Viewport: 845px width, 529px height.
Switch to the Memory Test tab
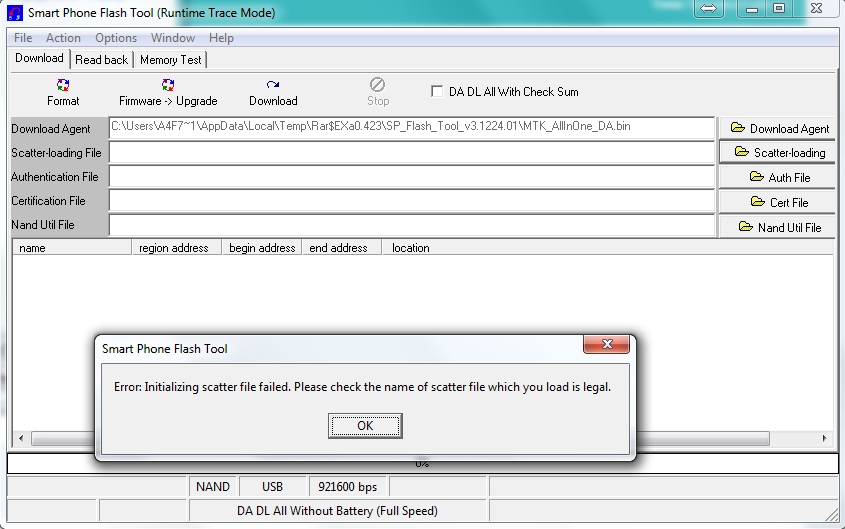[171, 60]
